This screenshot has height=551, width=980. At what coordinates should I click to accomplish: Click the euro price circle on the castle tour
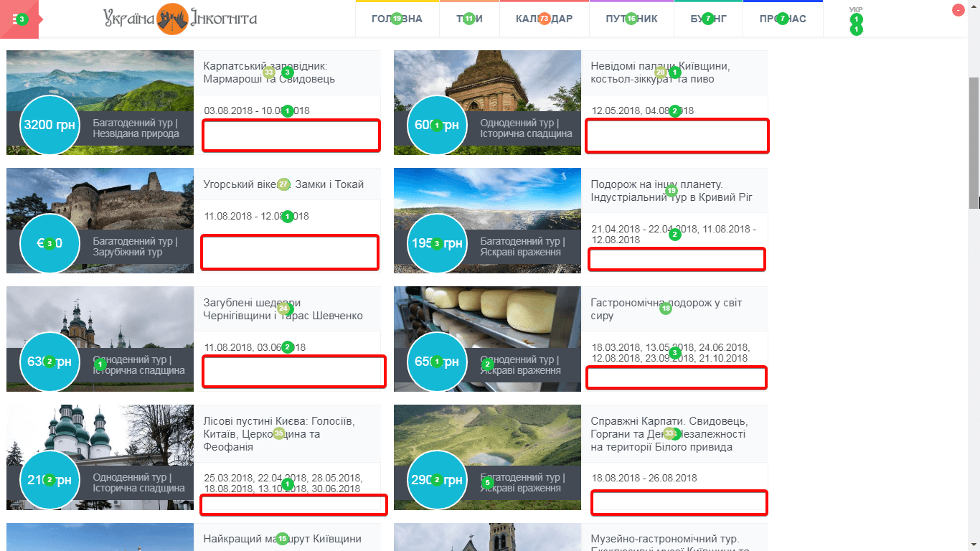(50, 243)
